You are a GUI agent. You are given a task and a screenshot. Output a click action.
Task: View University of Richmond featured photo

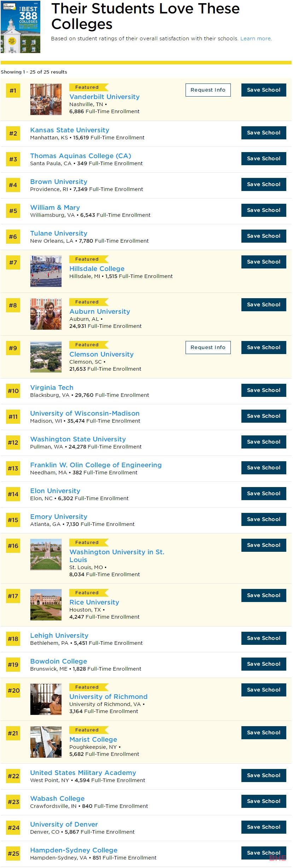pyautogui.click(x=46, y=699)
